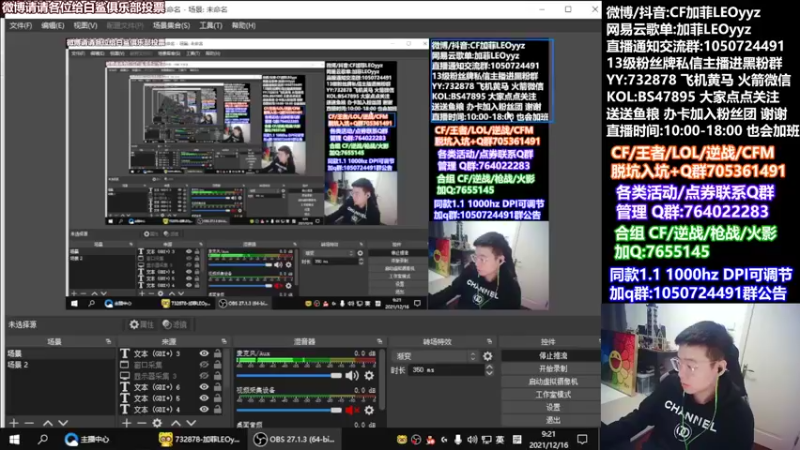Move the source down with the sources arrow
This screenshot has width=800, height=450.
pos(191,423)
